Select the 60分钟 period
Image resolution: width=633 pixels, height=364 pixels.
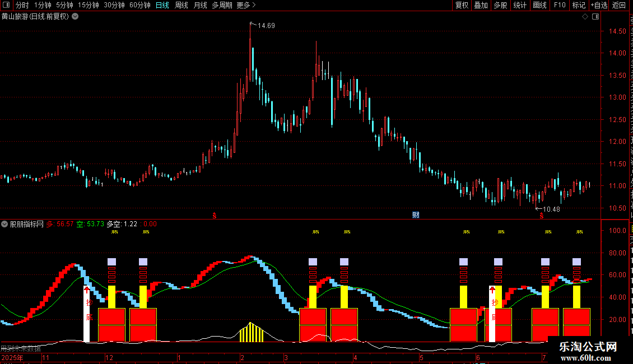[x=140, y=5]
